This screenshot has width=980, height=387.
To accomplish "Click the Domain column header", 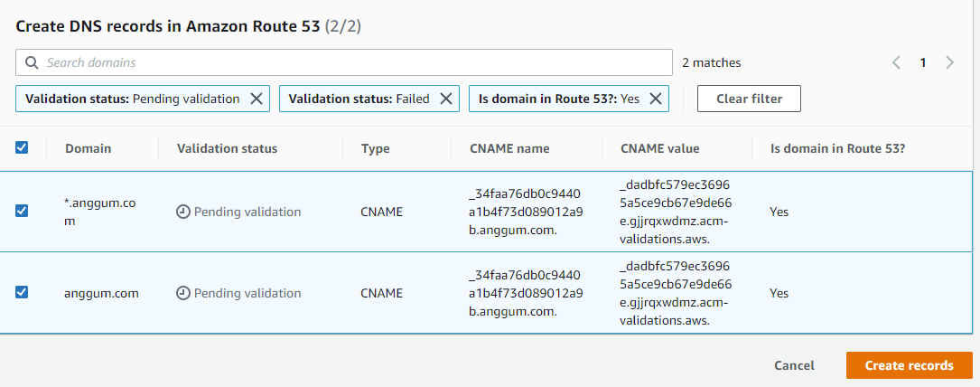I will (89, 149).
